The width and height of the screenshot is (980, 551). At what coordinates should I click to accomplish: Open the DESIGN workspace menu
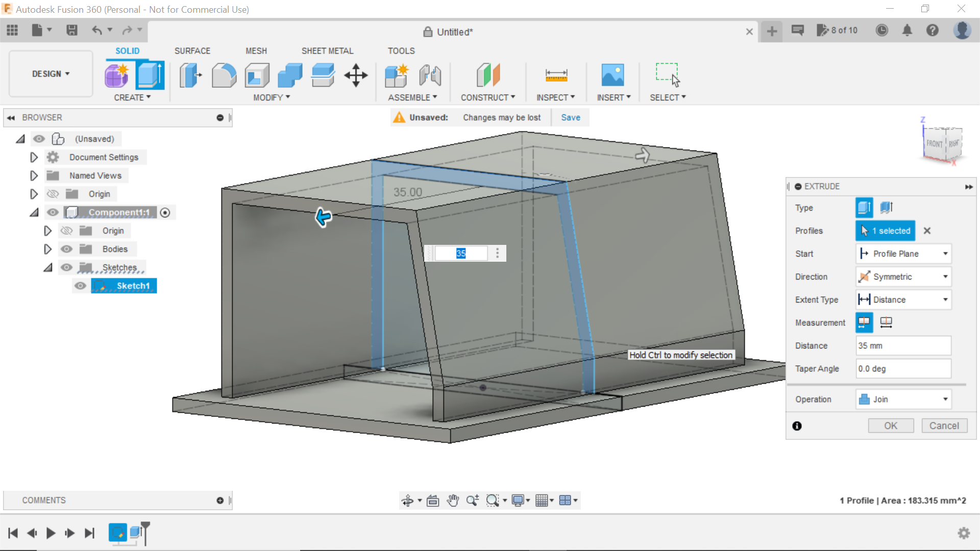(x=50, y=73)
